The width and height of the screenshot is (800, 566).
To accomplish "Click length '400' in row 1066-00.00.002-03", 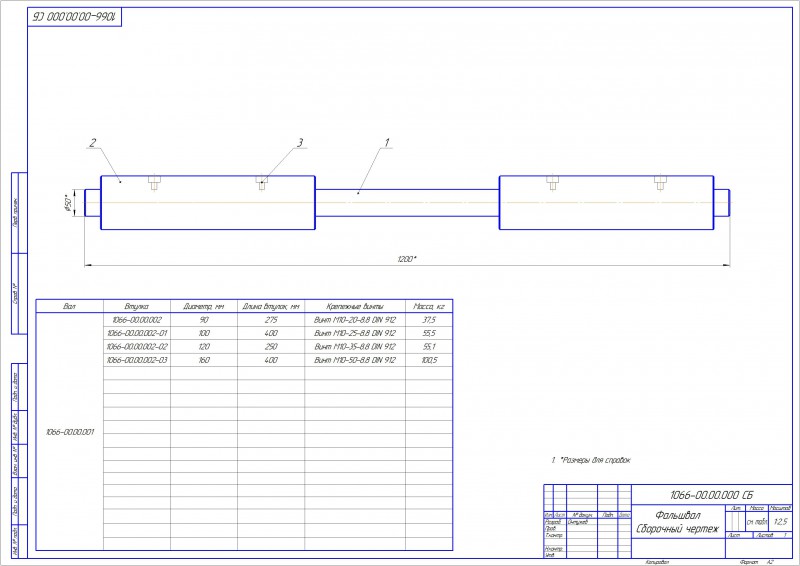I will click(x=271, y=360).
